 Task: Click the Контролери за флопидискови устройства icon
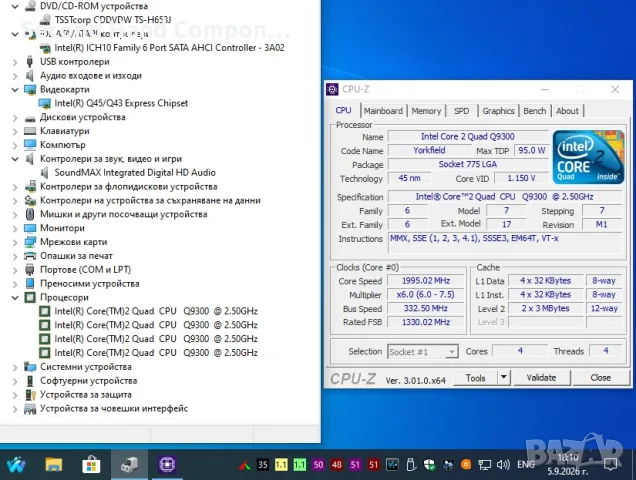click(30, 187)
